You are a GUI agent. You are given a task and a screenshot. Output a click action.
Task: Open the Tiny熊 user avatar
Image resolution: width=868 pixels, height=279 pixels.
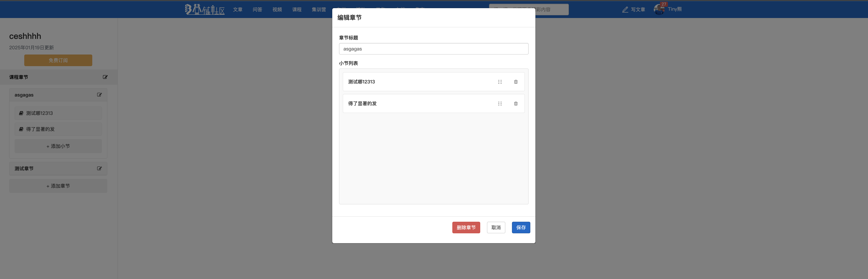(659, 10)
